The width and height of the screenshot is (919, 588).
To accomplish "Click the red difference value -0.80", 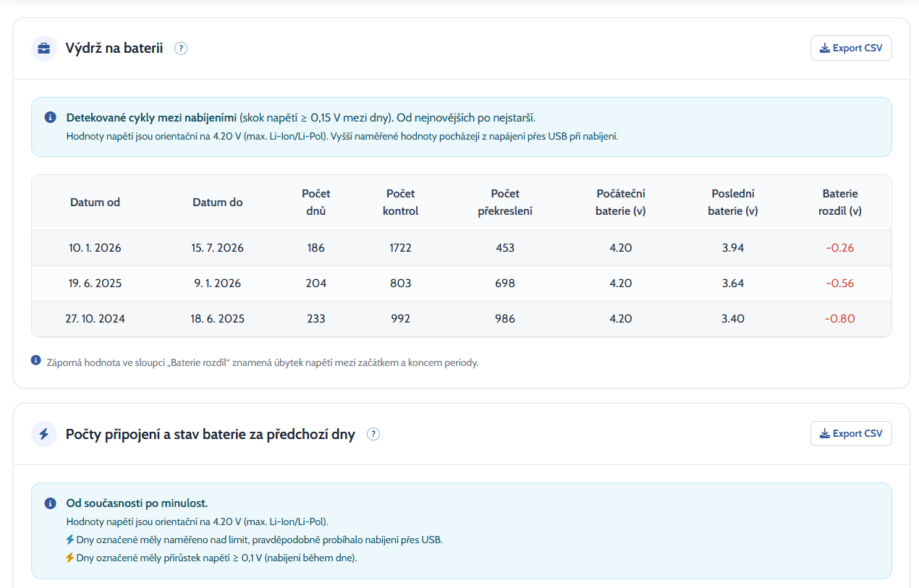I will point(840,319).
